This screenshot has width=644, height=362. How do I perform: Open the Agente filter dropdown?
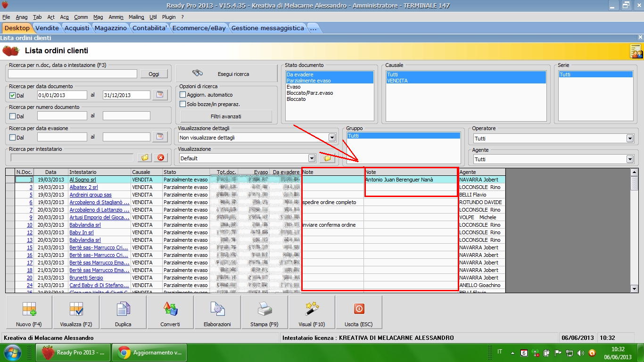pyautogui.click(x=630, y=159)
